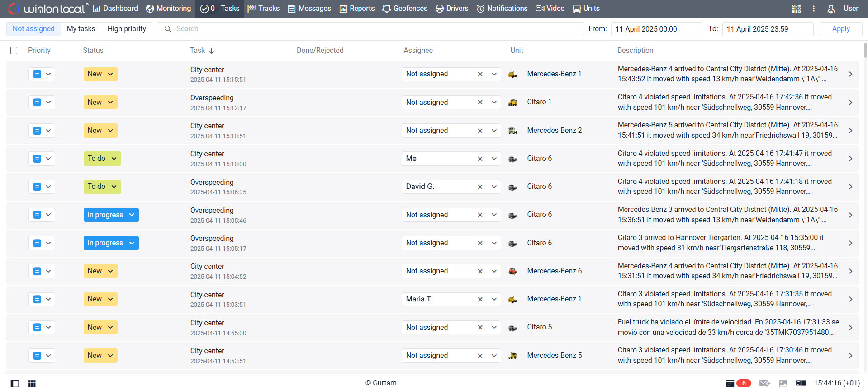Expand the Mercedes-Benz 5 row details arrow

(x=850, y=356)
